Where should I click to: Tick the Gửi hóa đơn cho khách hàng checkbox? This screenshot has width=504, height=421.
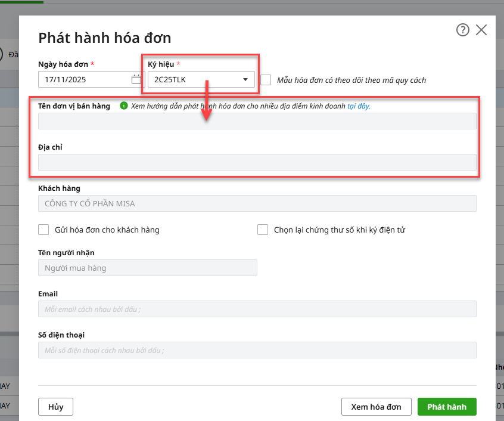click(43, 230)
